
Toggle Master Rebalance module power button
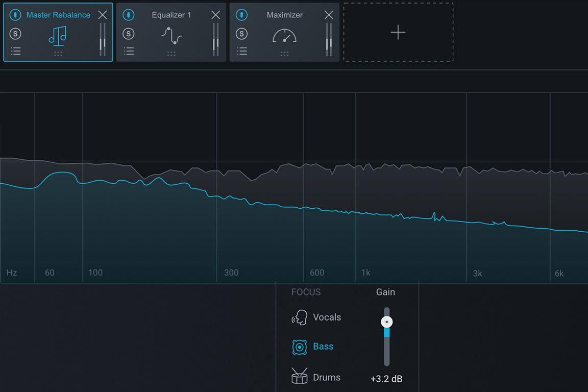click(15, 15)
